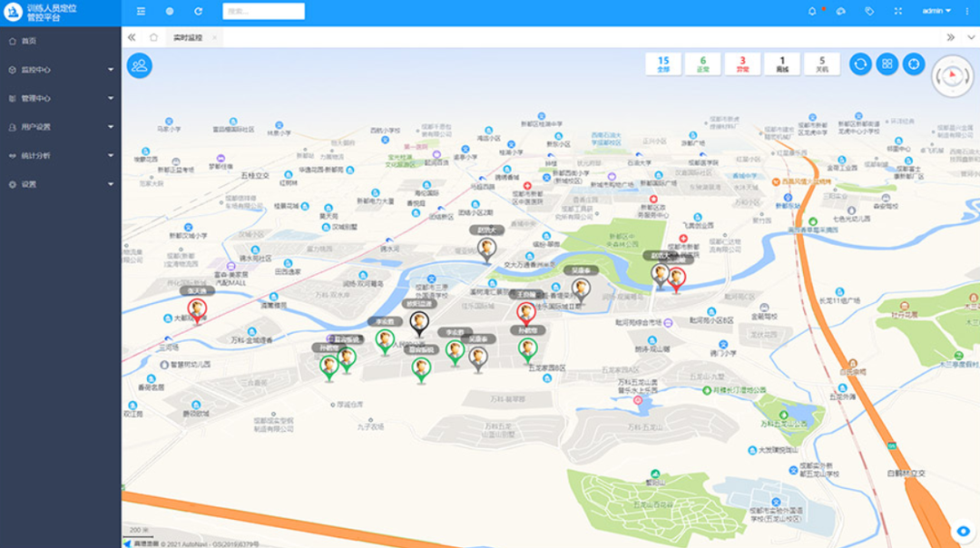Image resolution: width=980 pixels, height=548 pixels.
Task: Filter by the black 1 count card
Action: point(782,64)
